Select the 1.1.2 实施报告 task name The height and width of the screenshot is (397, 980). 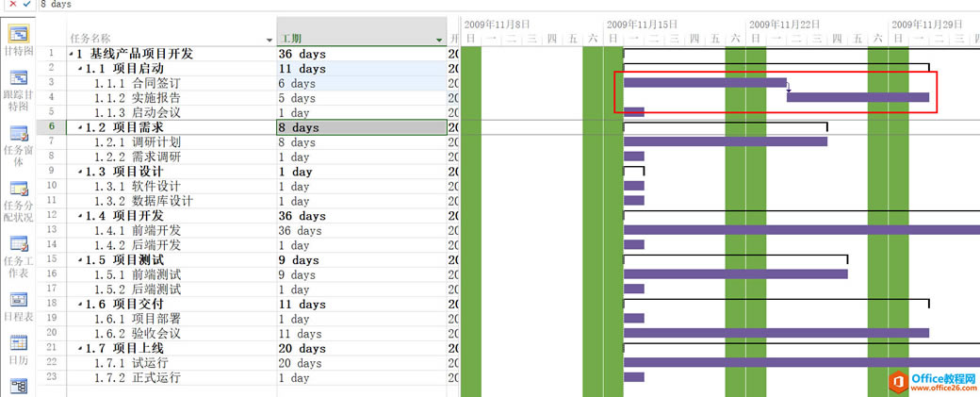point(138,98)
